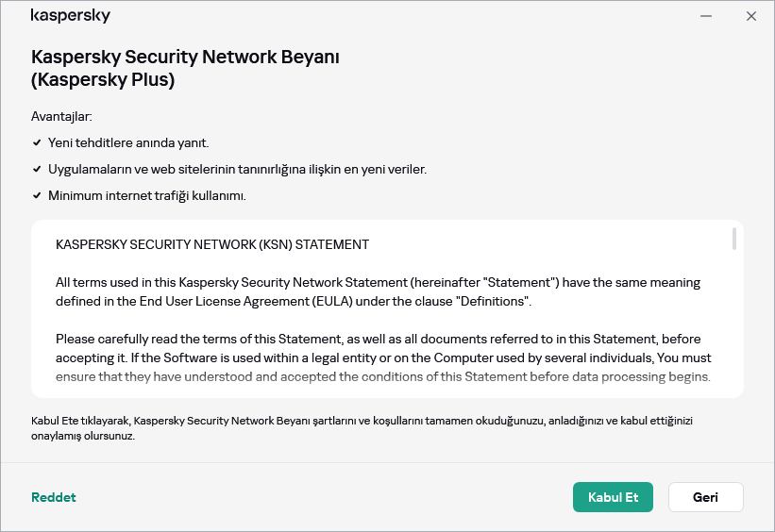Click checkmark beside "Minimum internet trafiği kullanımı"
775x532 pixels.
click(x=37, y=196)
